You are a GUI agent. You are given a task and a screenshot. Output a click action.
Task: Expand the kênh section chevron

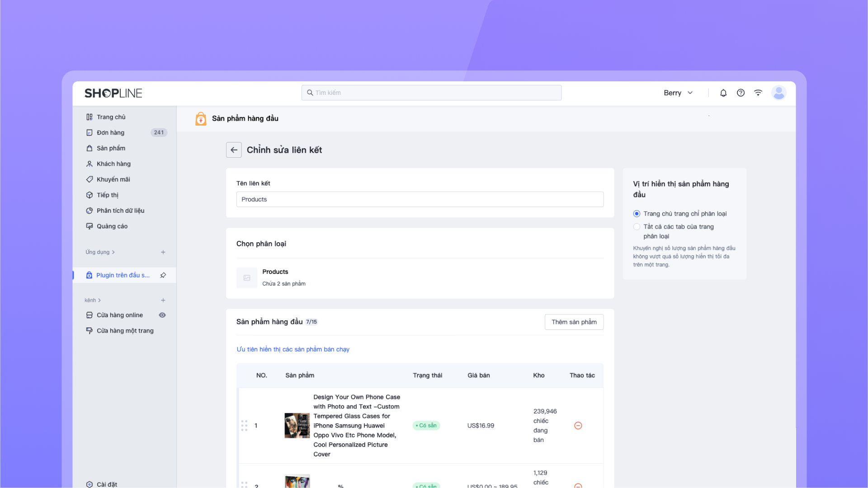(x=99, y=300)
